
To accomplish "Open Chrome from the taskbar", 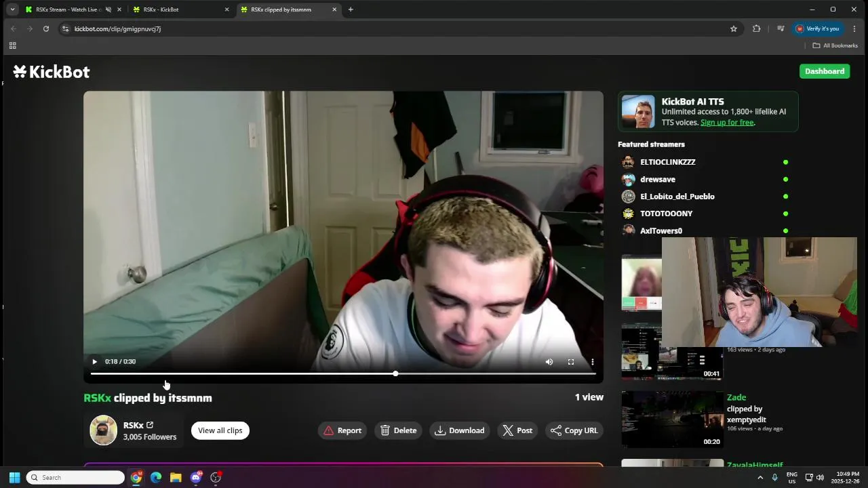I will (x=136, y=478).
